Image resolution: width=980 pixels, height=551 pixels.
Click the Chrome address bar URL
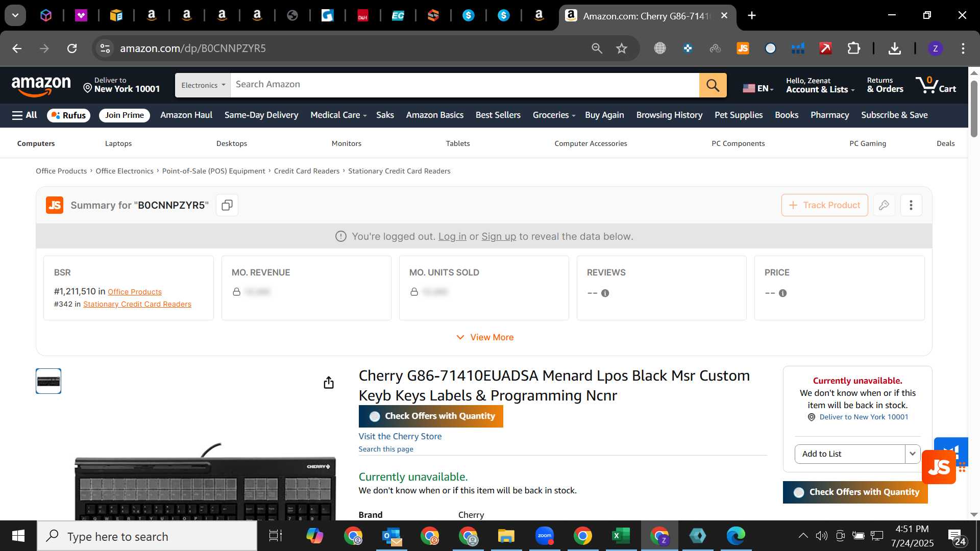193,48
